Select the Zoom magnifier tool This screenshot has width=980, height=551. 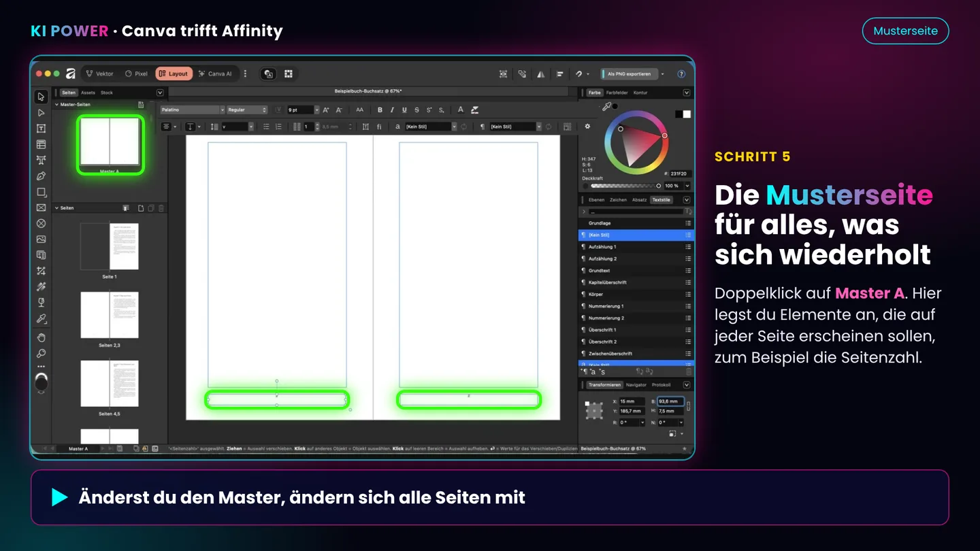[41, 353]
